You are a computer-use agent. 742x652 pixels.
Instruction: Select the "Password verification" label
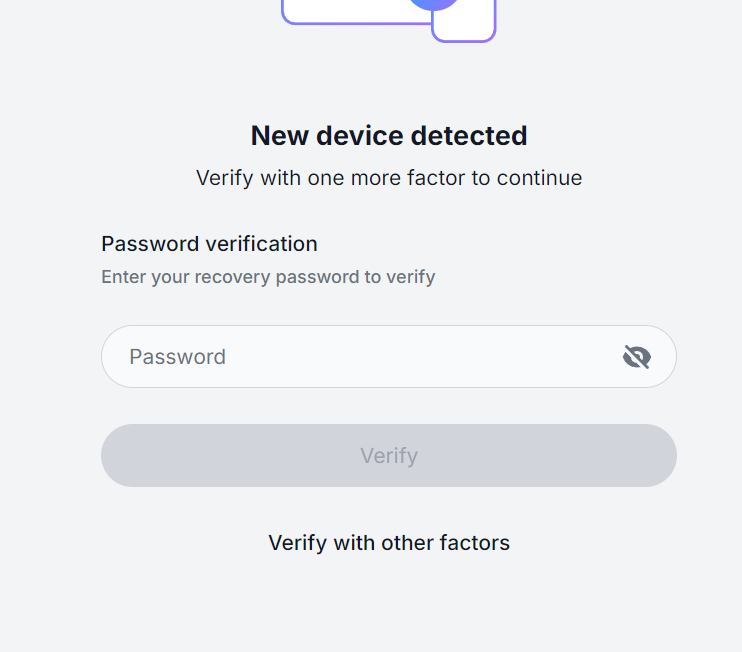(209, 244)
